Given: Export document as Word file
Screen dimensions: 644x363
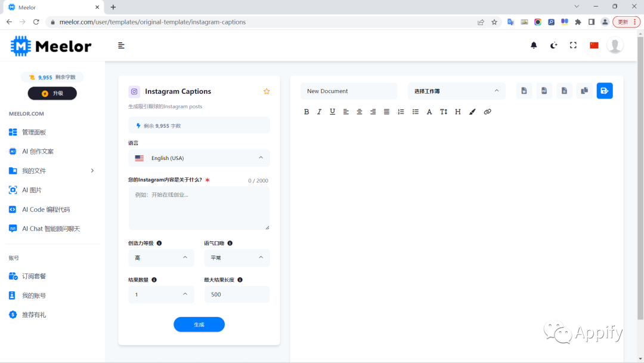Looking at the screenshot, I should tap(524, 91).
